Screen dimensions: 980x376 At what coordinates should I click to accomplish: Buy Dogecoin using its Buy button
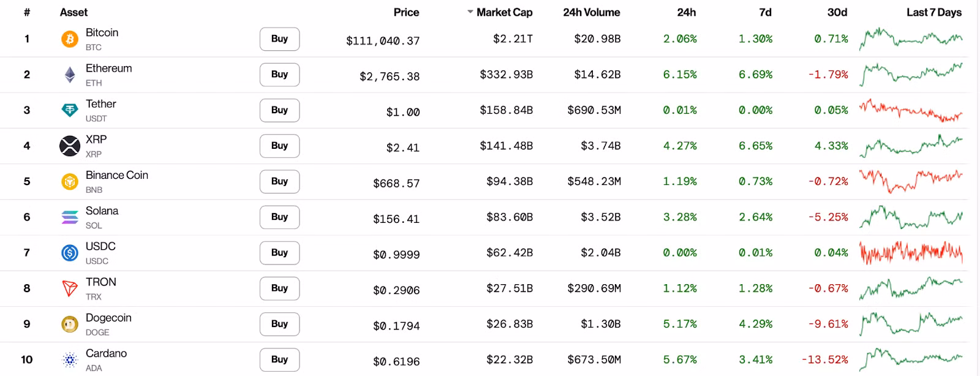(x=279, y=324)
